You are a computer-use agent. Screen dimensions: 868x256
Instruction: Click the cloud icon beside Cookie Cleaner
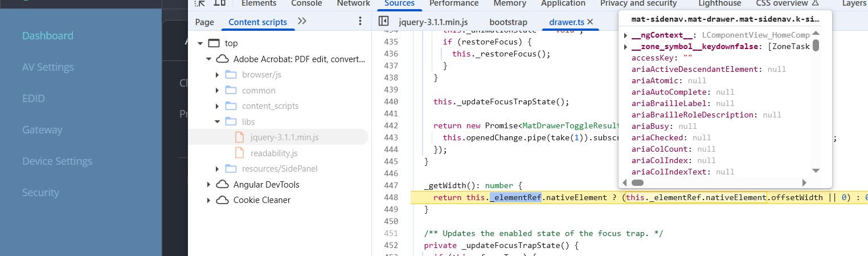click(x=222, y=200)
